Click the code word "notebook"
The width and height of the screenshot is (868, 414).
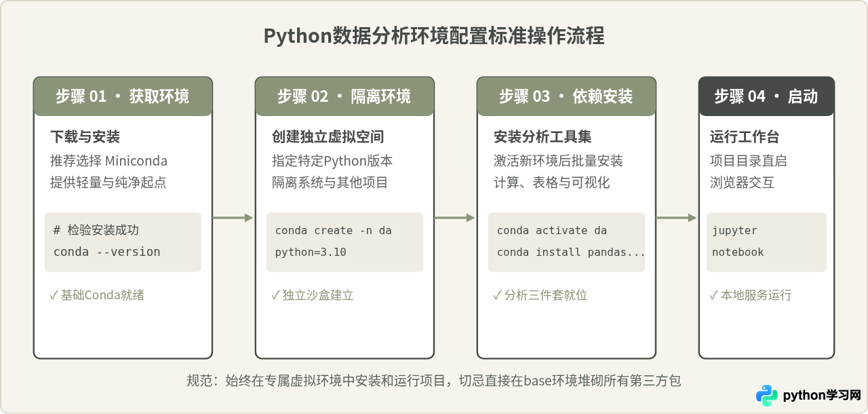tap(738, 252)
